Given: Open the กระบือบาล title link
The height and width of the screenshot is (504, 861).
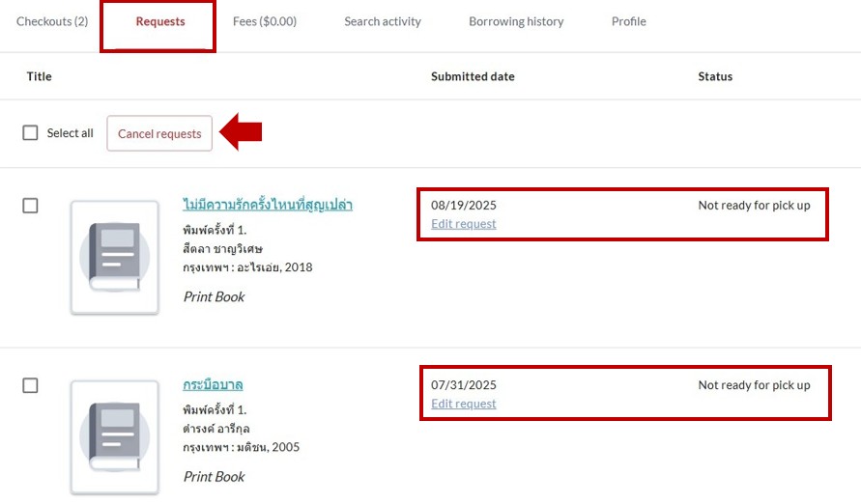Looking at the screenshot, I should [213, 384].
